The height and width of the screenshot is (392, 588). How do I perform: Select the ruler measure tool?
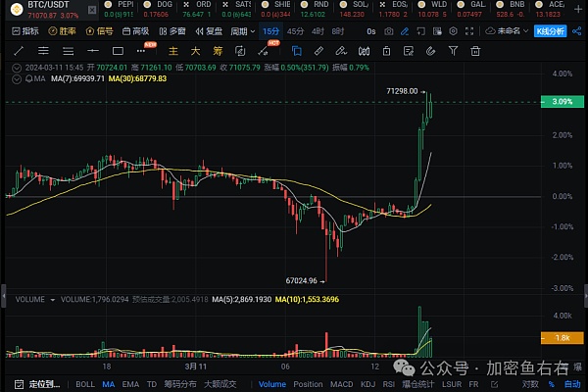(x=318, y=51)
